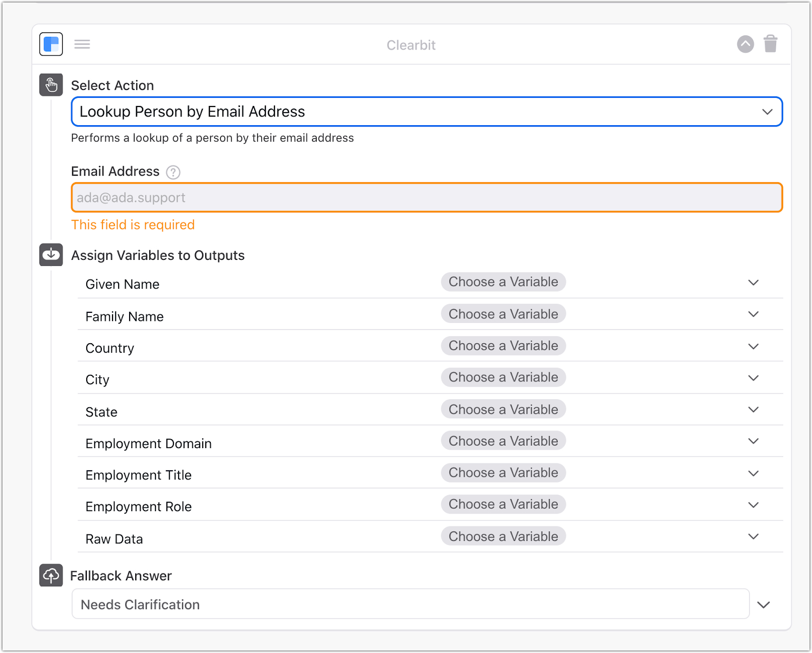Choose a variable for Employment Title

pos(503,473)
